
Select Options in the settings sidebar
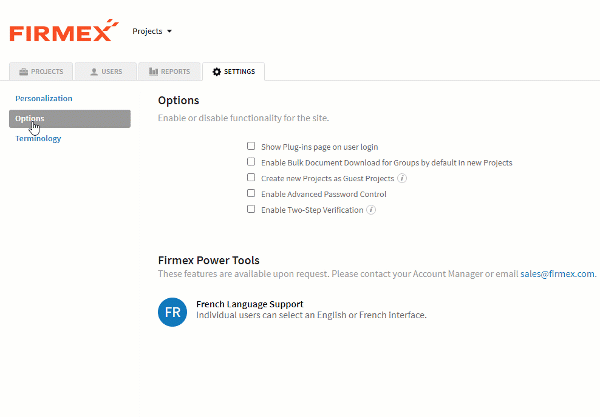click(70, 119)
